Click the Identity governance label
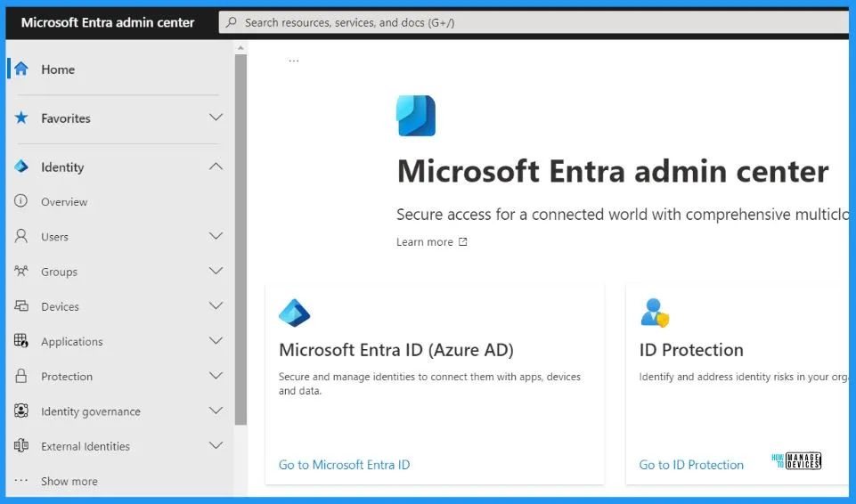This screenshot has height=504, width=856. (x=91, y=411)
